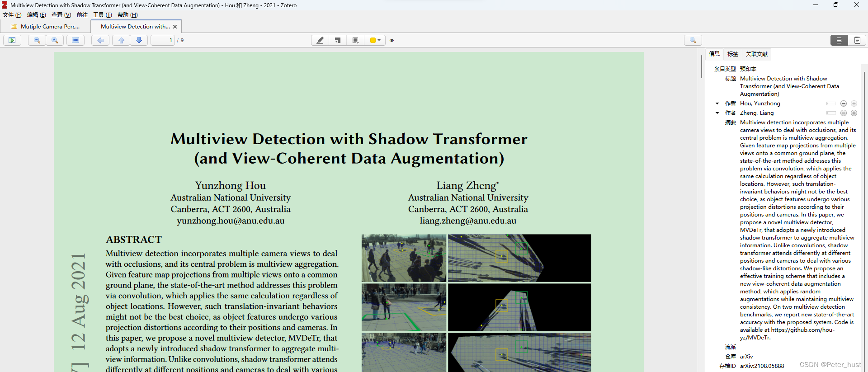Select the 关联文献 tab in item pane
Viewport: 868px width, 372px height.
point(757,54)
